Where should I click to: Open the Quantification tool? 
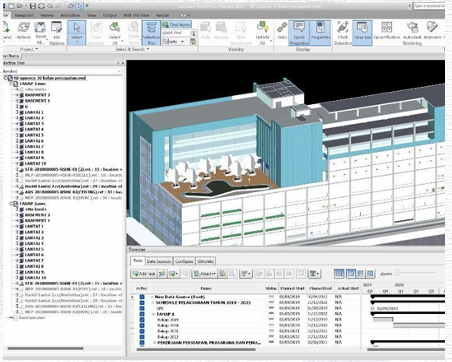coord(387,31)
